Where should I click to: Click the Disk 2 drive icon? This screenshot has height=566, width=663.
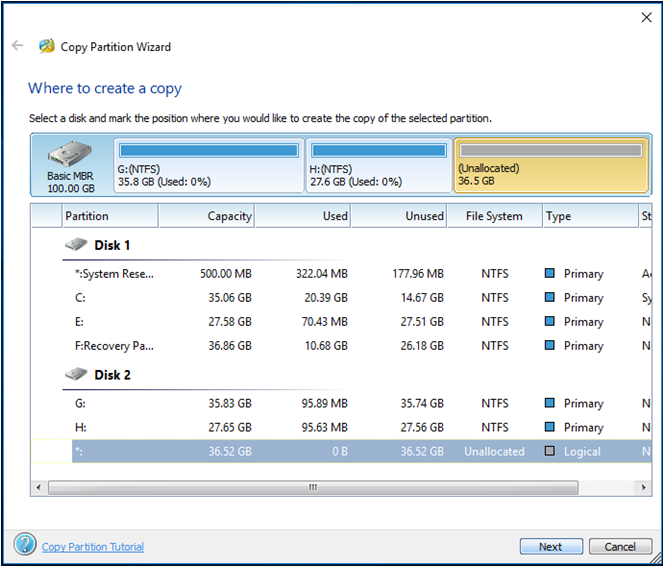(76, 374)
